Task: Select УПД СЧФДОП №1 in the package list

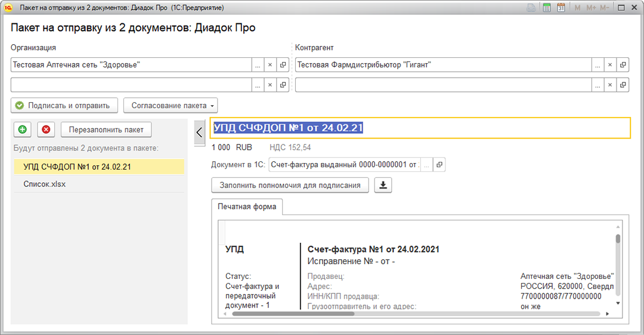Action: 77,167
